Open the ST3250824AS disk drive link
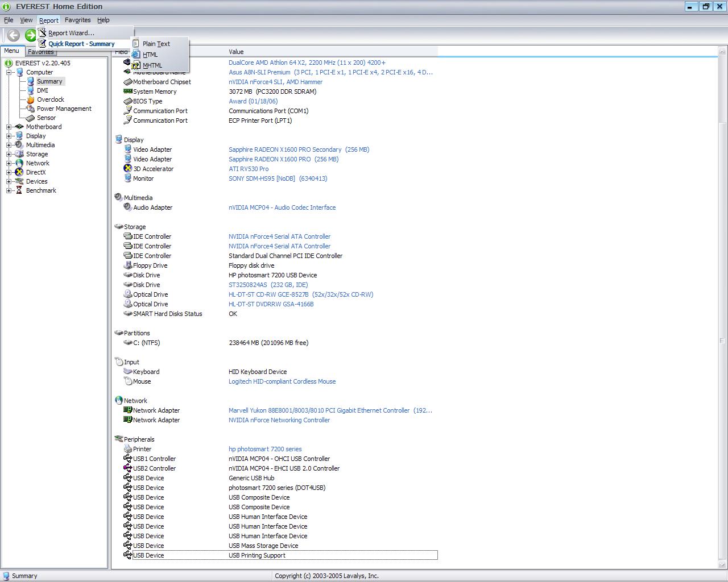 coord(268,285)
